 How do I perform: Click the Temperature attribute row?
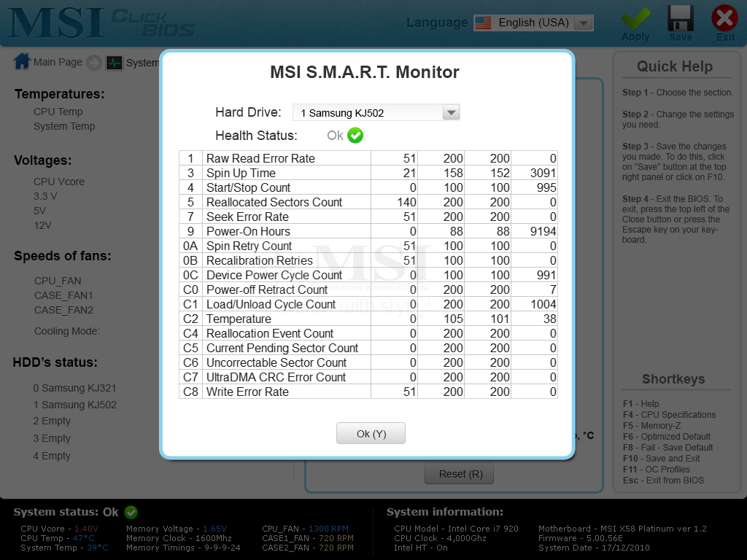(368, 319)
